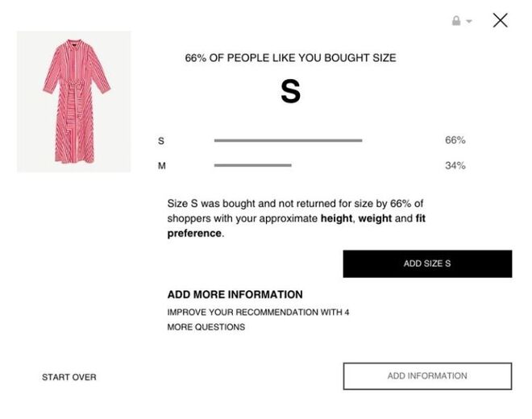Click the ADD MORE INFORMATION heading
The height and width of the screenshot is (419, 532).
tap(235, 295)
